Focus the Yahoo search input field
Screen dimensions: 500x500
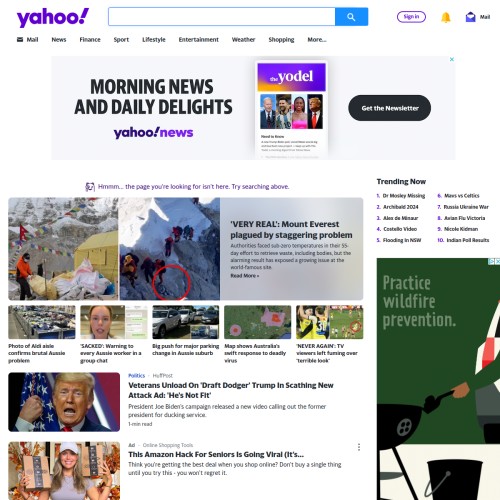click(222, 17)
